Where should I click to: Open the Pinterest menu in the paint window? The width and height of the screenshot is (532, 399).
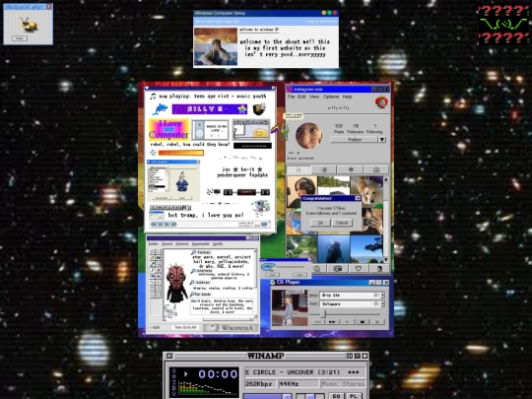[x=182, y=244]
